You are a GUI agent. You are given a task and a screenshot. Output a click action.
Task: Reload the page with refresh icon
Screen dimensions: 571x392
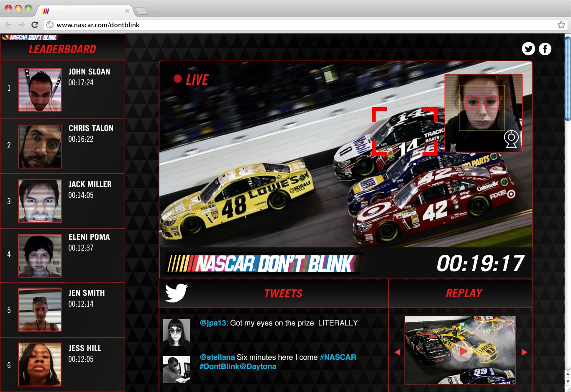click(x=35, y=25)
